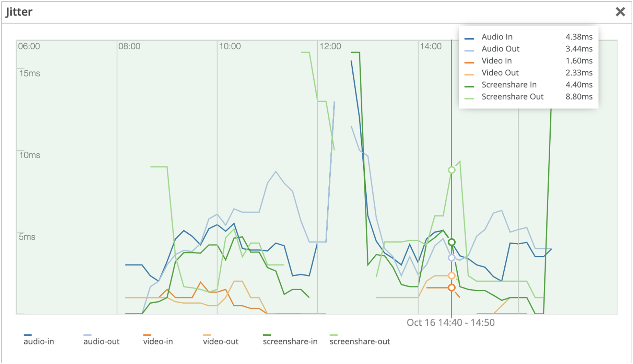Click the Jitter panel title
The width and height of the screenshot is (633, 364).
(x=19, y=12)
